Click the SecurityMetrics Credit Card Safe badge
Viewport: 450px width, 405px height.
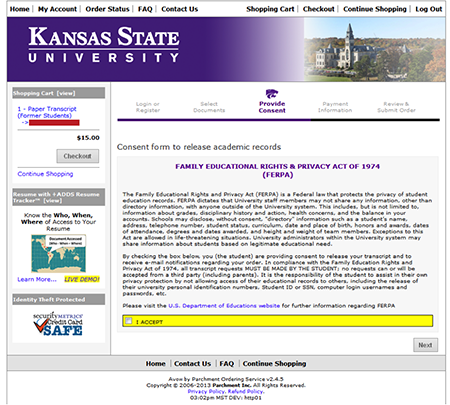(x=58, y=324)
